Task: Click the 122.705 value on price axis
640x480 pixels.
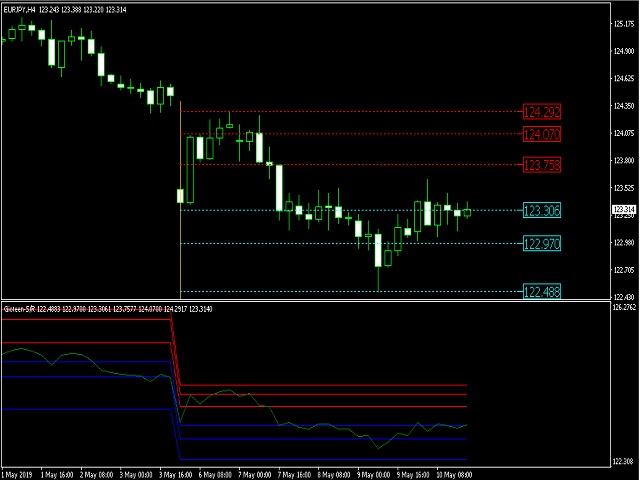Action: (624, 270)
